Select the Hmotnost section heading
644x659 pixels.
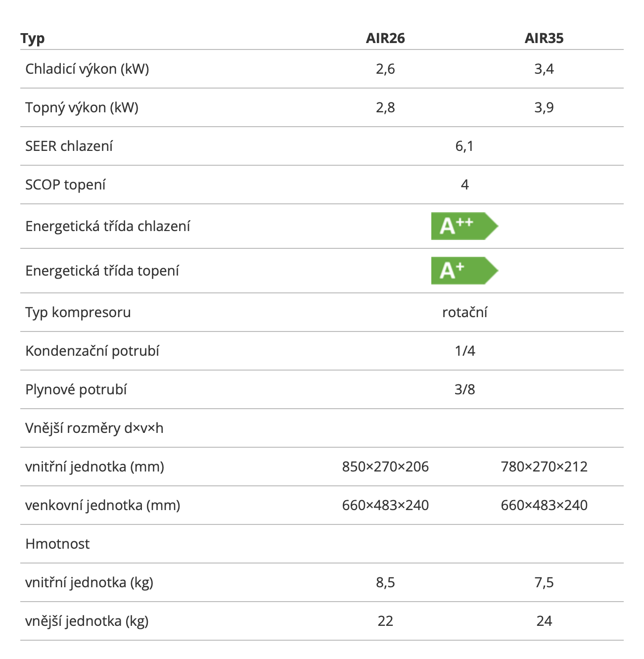tap(57, 544)
